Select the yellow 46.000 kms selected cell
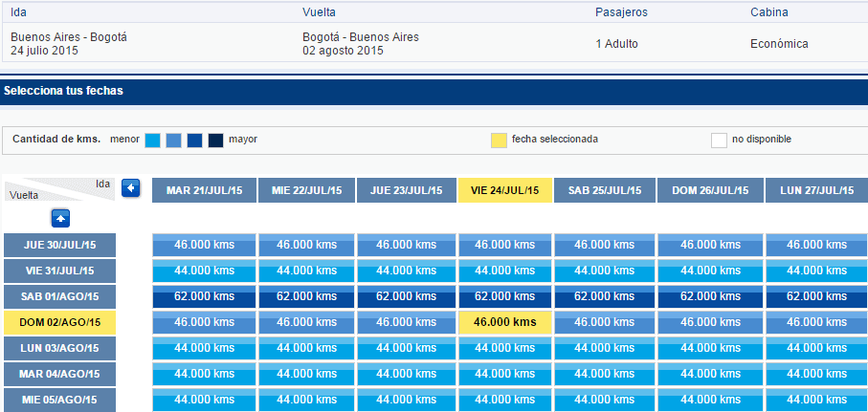 click(x=505, y=322)
